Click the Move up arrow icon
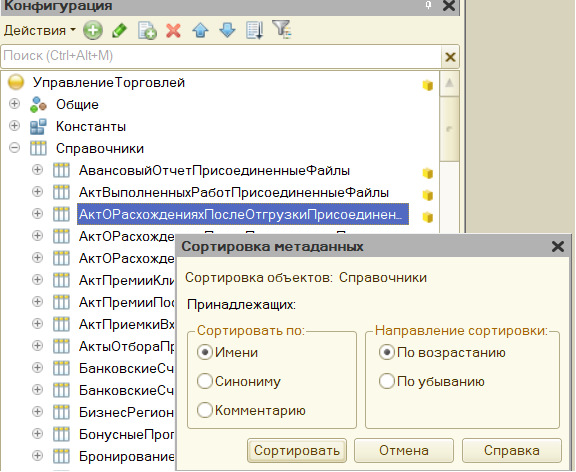The height and width of the screenshot is (472, 576). coord(200,30)
